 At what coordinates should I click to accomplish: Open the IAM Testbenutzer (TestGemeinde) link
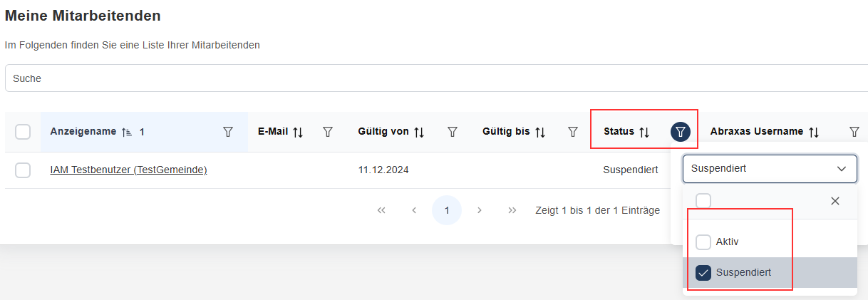click(128, 170)
